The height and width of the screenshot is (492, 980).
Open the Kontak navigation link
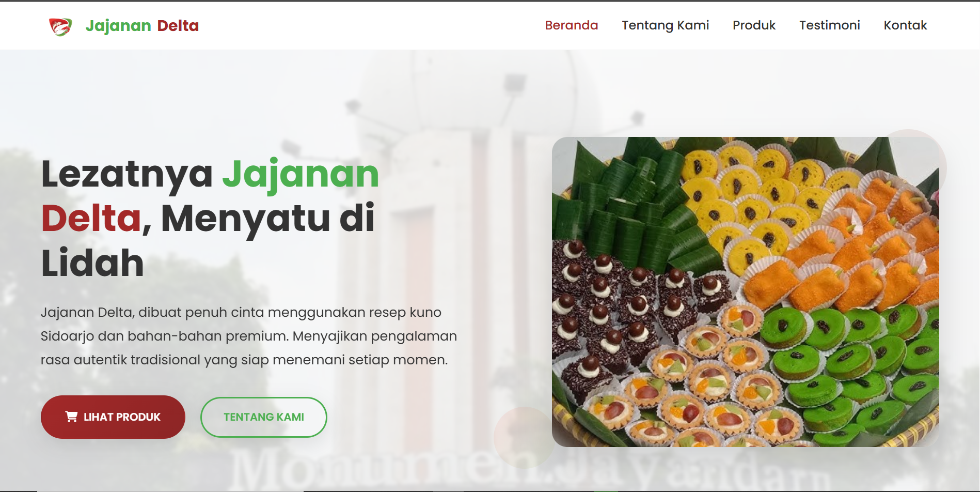click(905, 25)
